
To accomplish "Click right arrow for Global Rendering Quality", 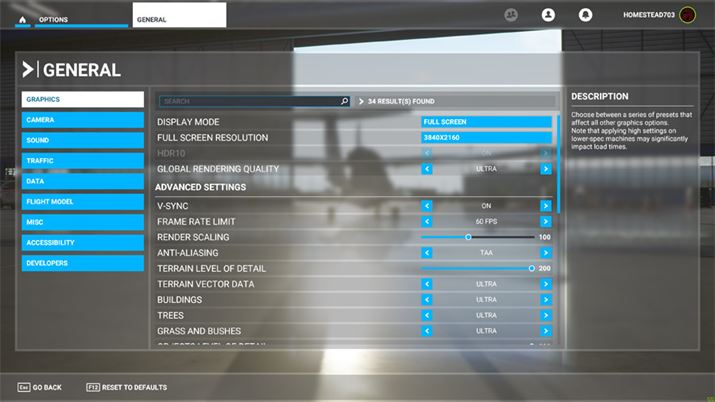I will [546, 169].
